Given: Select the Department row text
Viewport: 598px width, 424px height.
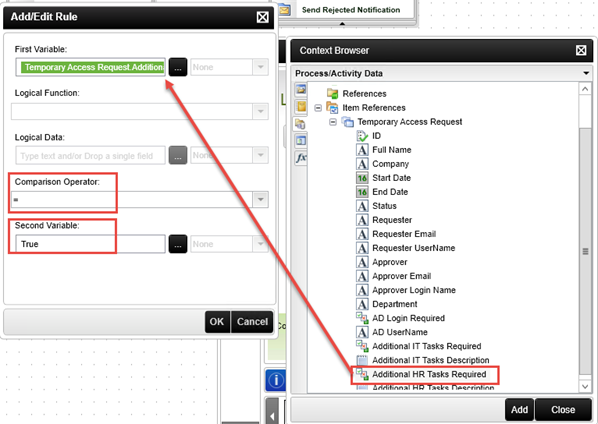Looking at the screenshot, I should click(x=395, y=304).
